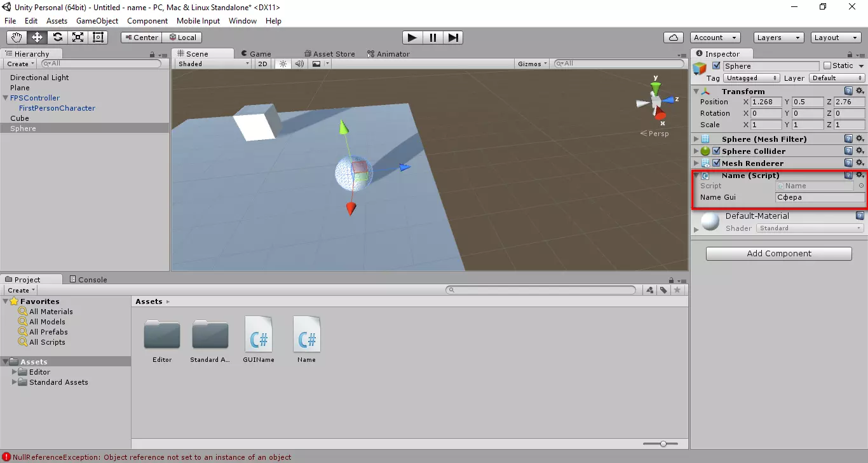Expand the Editor folder in tree
Image resolution: width=868 pixels, height=463 pixels.
(x=15, y=372)
